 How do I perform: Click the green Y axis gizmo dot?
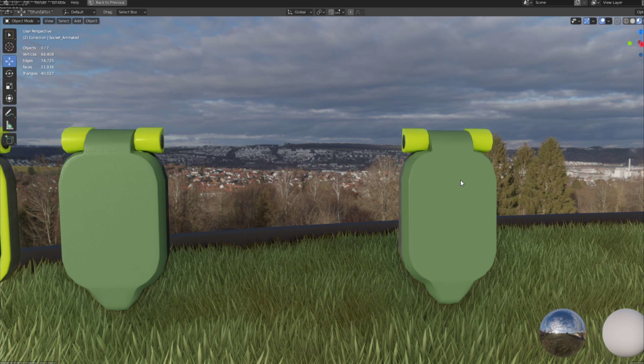[630, 44]
